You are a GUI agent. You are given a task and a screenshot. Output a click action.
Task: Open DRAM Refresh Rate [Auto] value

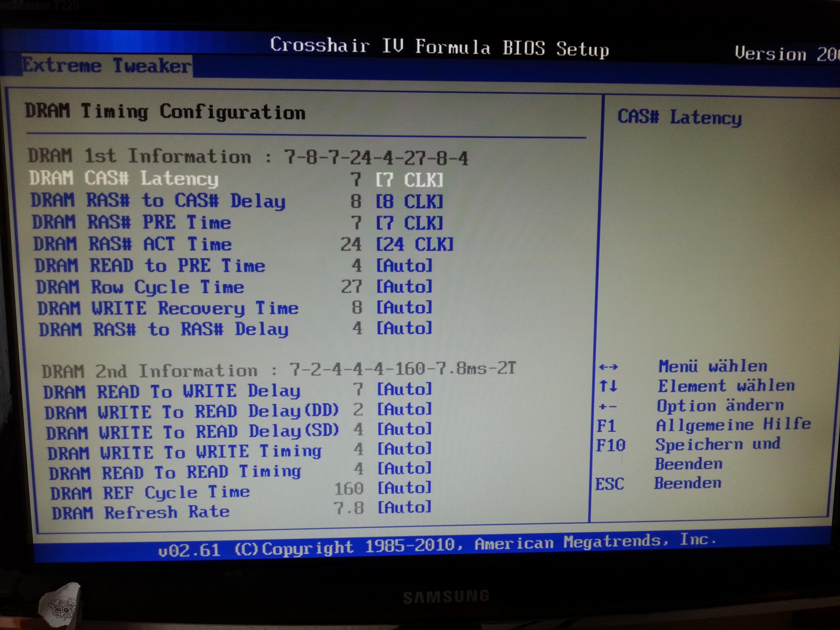point(405,507)
